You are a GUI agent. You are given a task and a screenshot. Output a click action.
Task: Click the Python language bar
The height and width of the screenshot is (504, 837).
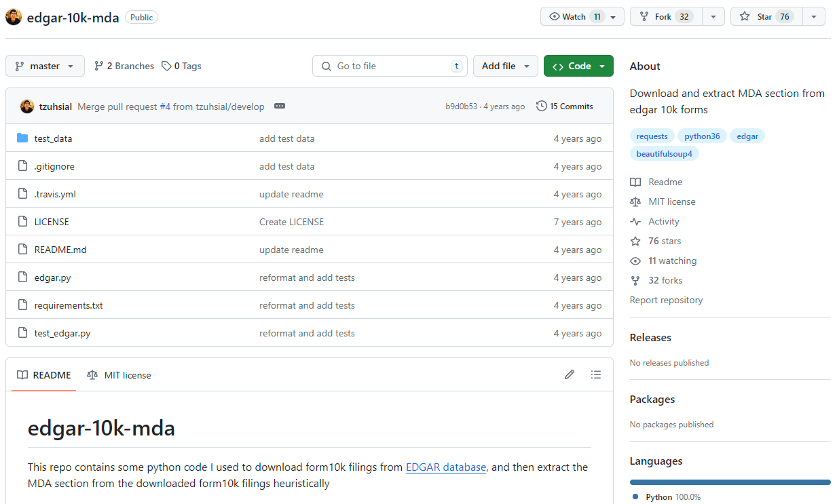(730, 482)
